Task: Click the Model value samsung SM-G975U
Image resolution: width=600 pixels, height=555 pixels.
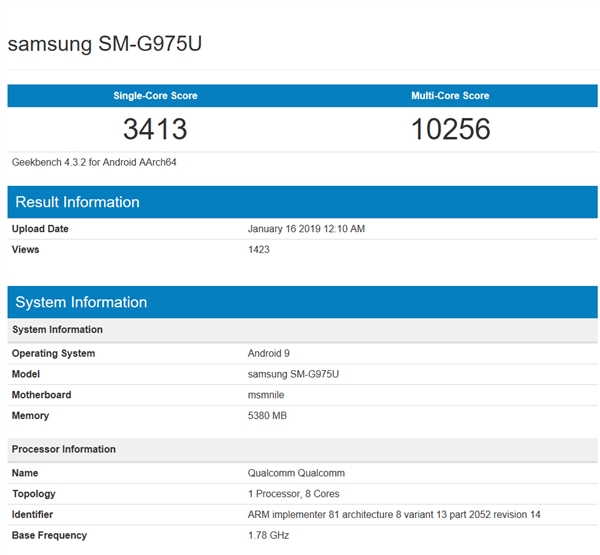Action: pyautogui.click(x=292, y=374)
